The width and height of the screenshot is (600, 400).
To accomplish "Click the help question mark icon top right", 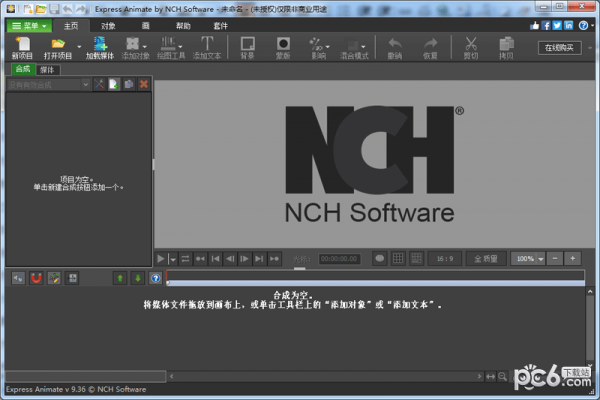I will 583,26.
